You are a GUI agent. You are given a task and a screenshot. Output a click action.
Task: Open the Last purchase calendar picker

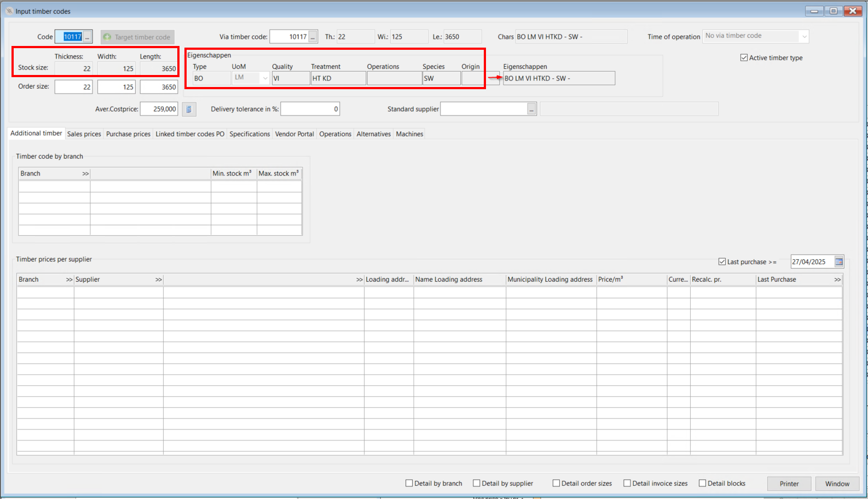point(838,262)
